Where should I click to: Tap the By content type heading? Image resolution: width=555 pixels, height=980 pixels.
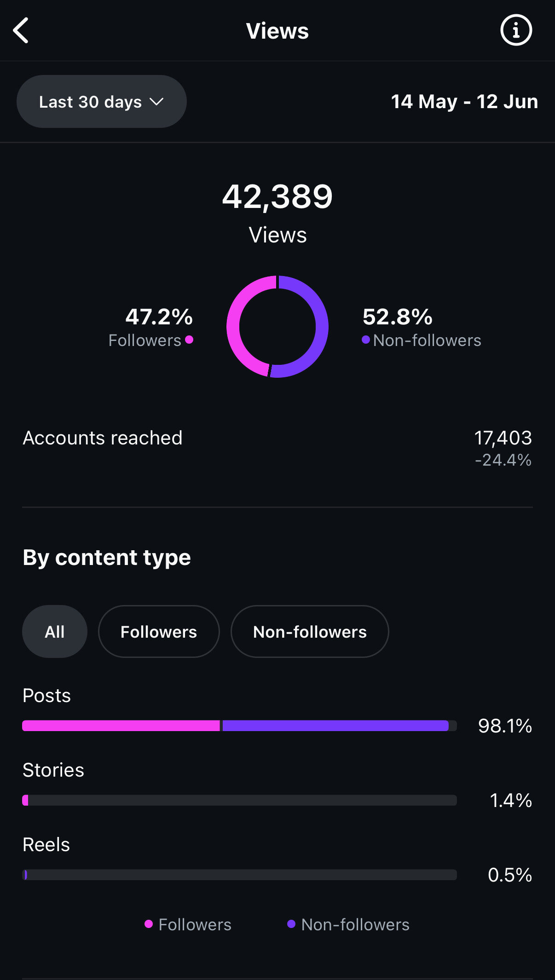tap(107, 558)
